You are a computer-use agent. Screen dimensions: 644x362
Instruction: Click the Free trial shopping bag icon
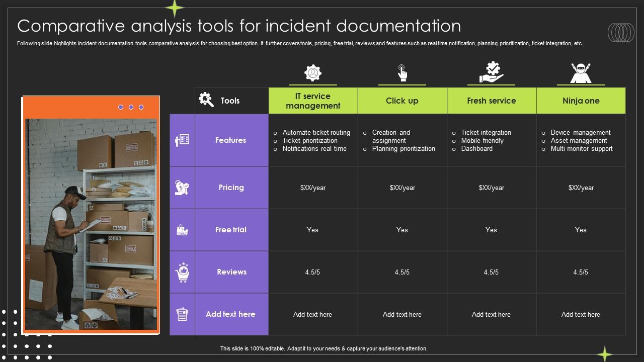[x=182, y=230]
